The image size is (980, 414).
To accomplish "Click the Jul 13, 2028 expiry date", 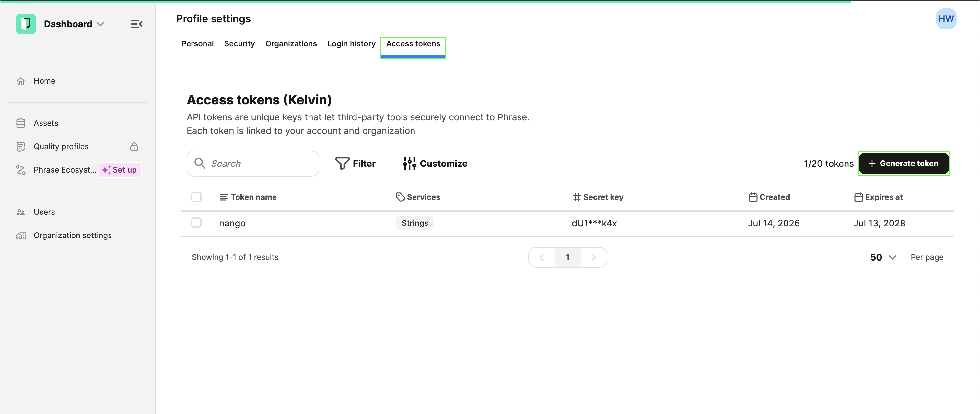I will (x=879, y=223).
